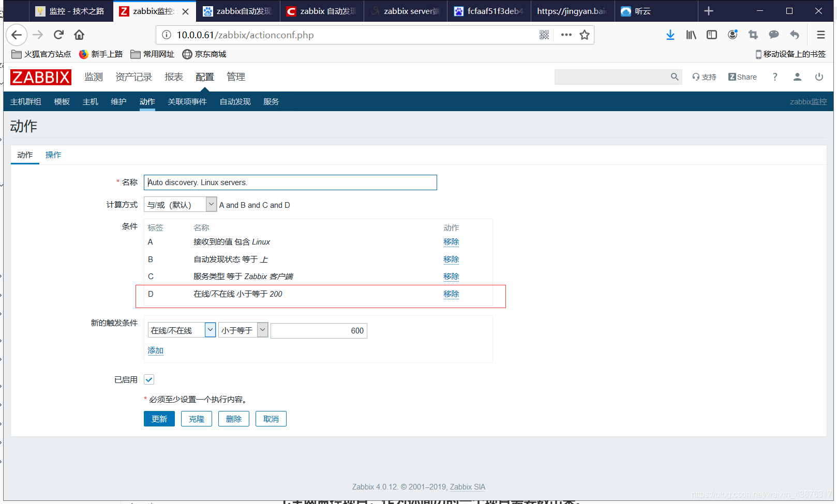
Task: Click the 名称 input field
Action: (x=290, y=182)
